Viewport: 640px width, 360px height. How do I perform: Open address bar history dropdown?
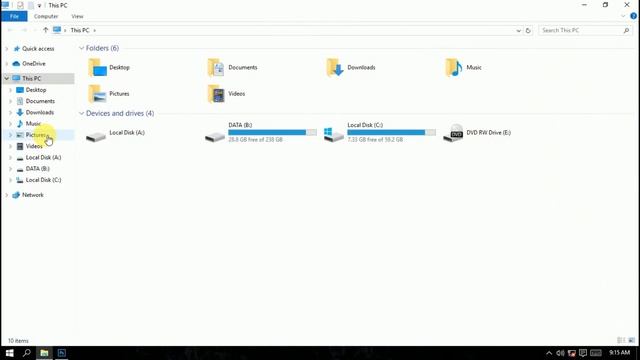(x=518, y=31)
